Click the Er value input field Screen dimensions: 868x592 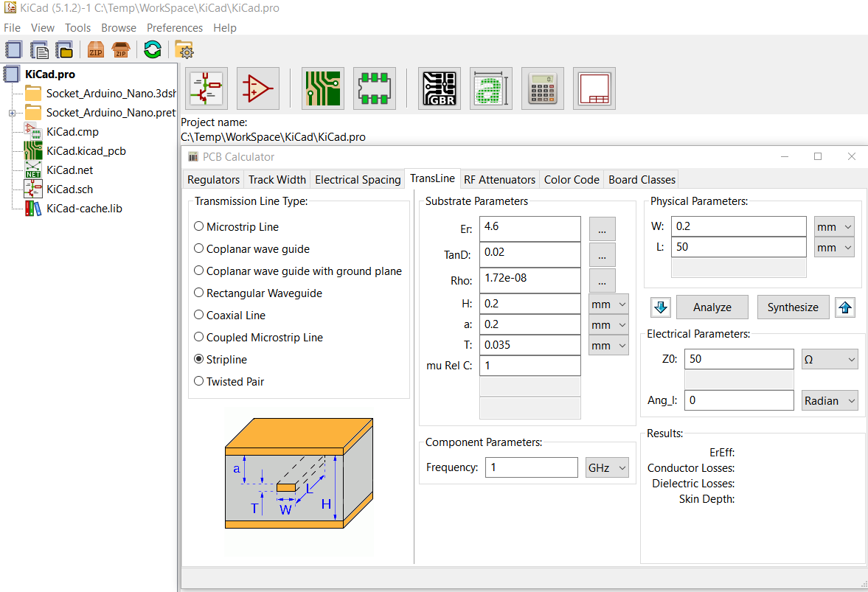click(x=530, y=229)
